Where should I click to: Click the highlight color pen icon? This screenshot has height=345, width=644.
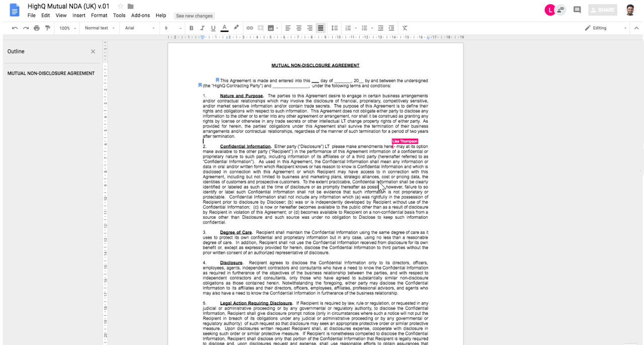[x=236, y=28]
